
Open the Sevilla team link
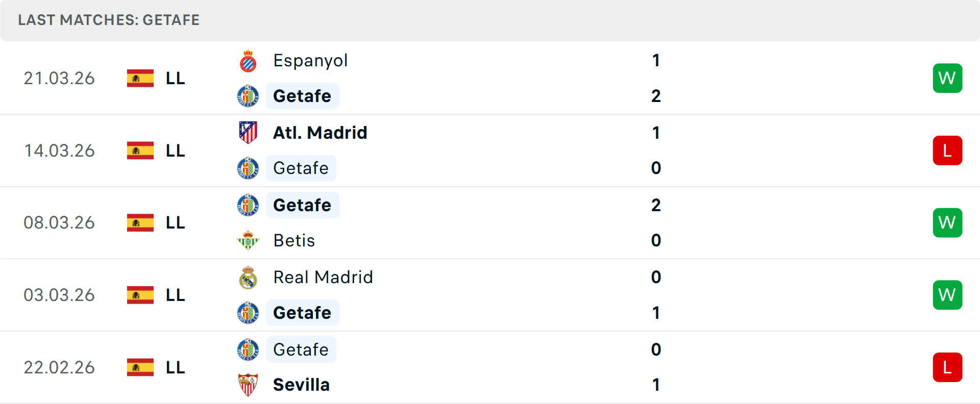[x=301, y=385]
